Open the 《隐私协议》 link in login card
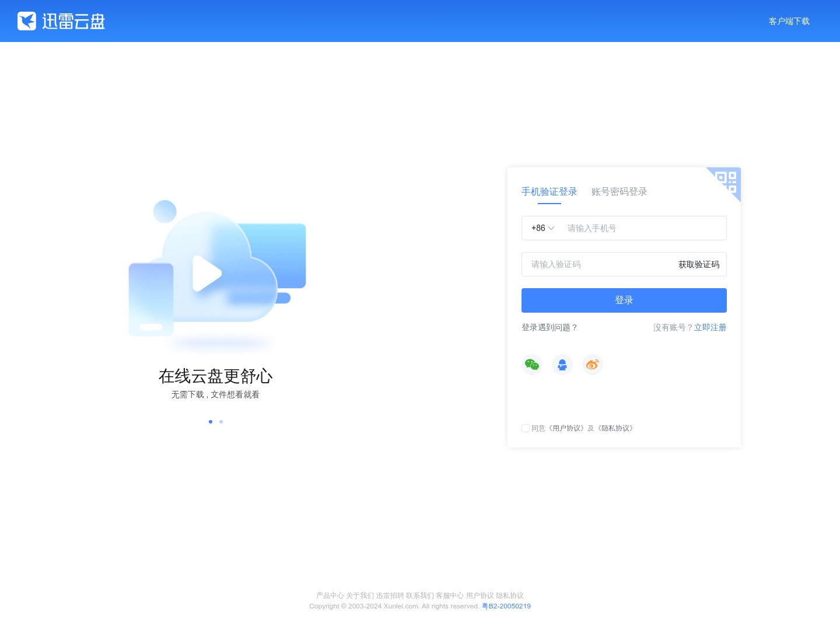The height and width of the screenshot is (630, 840). pyautogui.click(x=616, y=428)
